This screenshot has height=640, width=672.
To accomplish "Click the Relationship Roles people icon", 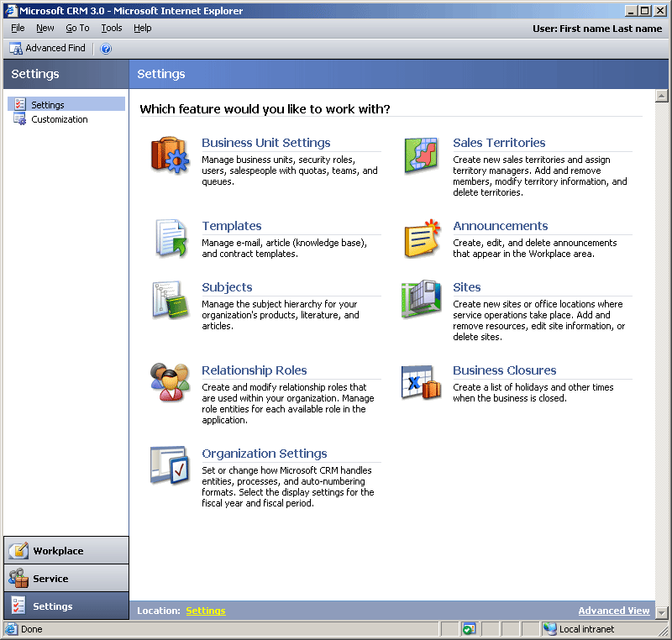I will coord(171,381).
